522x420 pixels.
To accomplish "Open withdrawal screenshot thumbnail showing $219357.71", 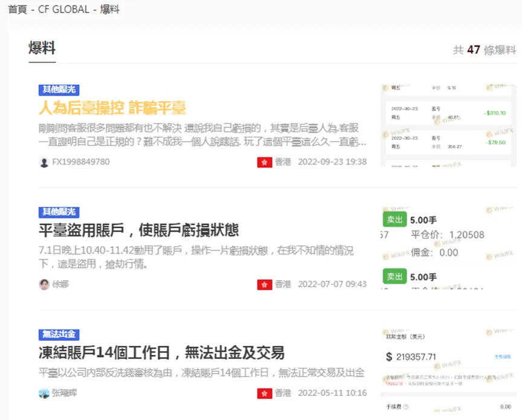I will click(449, 371).
